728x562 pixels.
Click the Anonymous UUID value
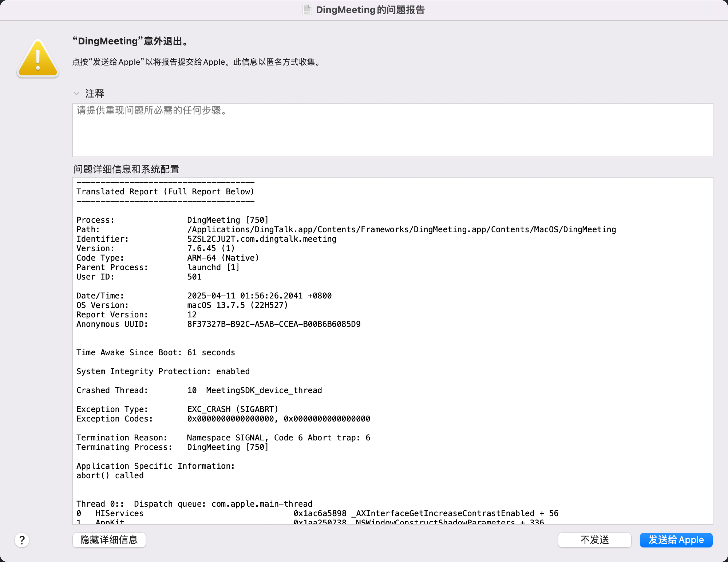274,324
